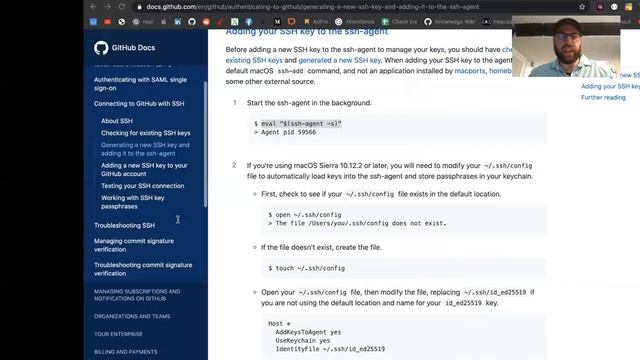Click the presenter webcam thumbnail
Image resolution: width=640 pixels, height=360 pixels.
click(x=566, y=46)
